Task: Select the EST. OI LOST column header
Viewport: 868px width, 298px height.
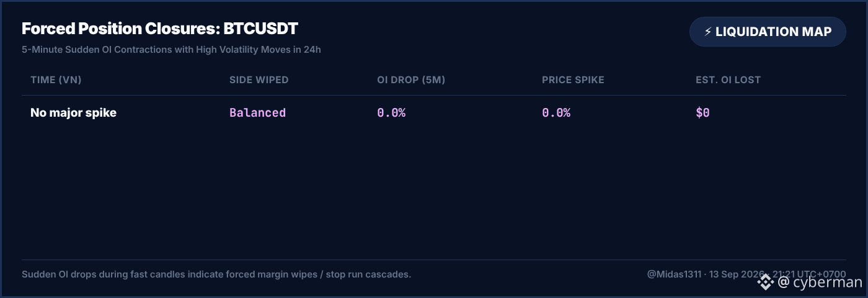Action: 728,80
